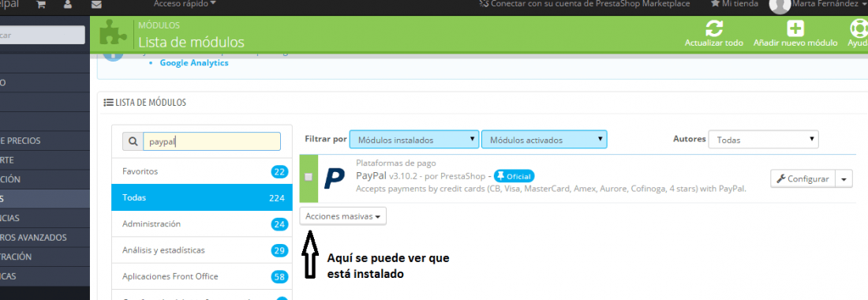Viewport: 868px width, 300px height.
Task: Click the 224 count badge on Todas
Action: tap(276, 197)
